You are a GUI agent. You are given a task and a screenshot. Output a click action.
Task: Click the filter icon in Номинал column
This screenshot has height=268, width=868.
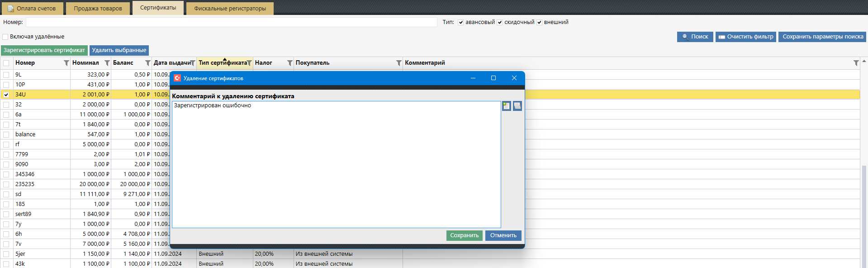(107, 63)
